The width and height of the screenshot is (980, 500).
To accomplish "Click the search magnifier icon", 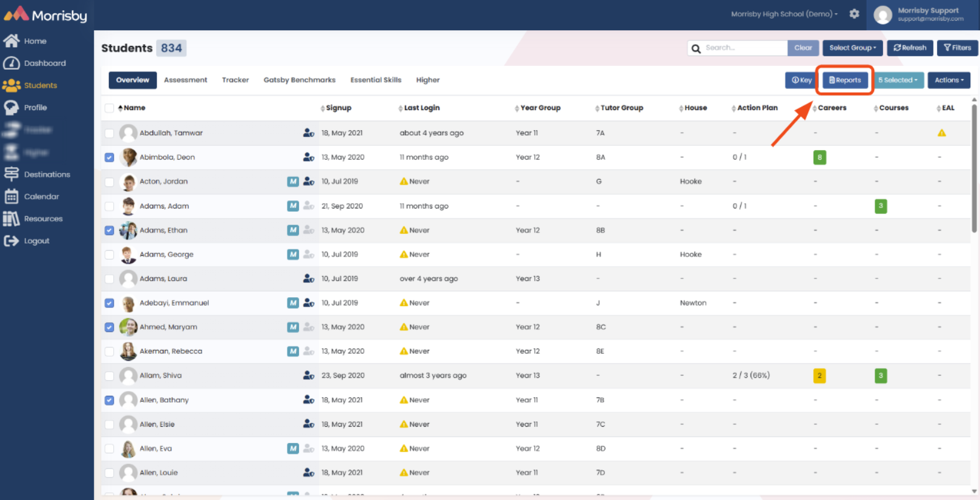I will (696, 48).
